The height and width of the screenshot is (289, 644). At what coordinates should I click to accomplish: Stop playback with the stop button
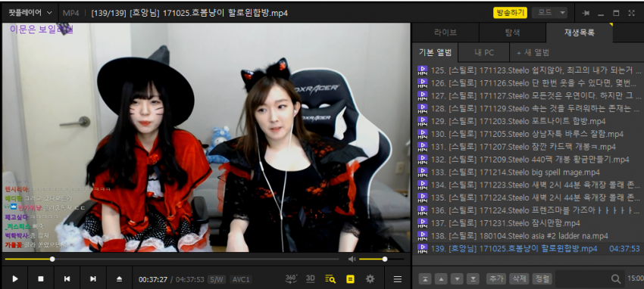pyautogui.click(x=41, y=278)
